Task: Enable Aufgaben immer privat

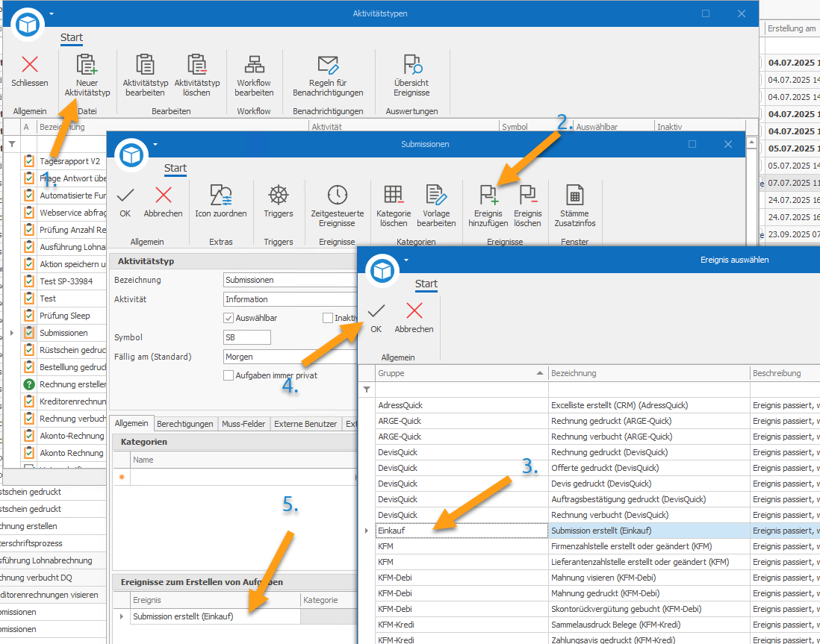Action: pos(228,375)
